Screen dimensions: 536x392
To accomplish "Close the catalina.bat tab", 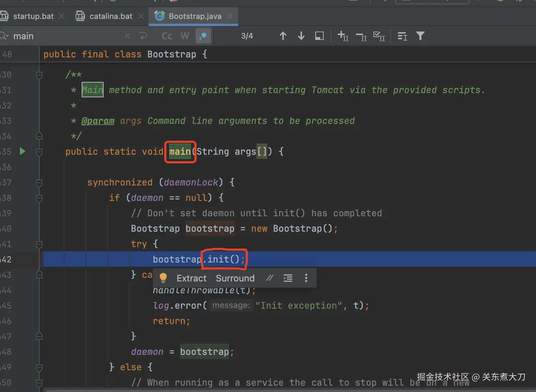I will [x=141, y=16].
